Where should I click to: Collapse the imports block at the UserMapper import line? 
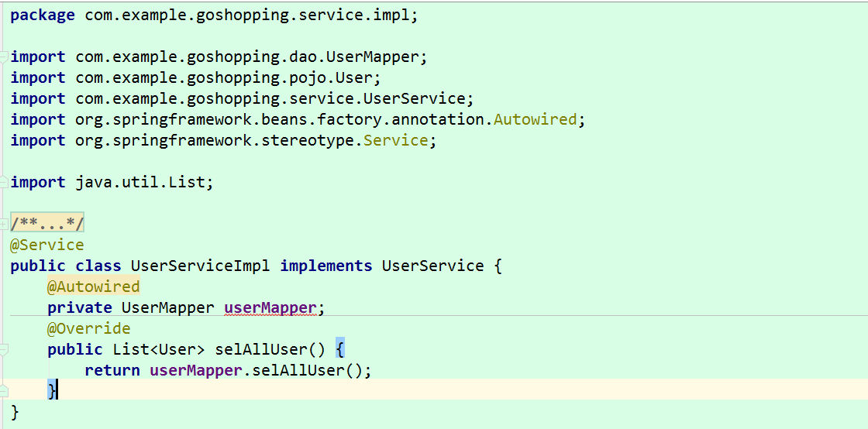click(x=3, y=57)
